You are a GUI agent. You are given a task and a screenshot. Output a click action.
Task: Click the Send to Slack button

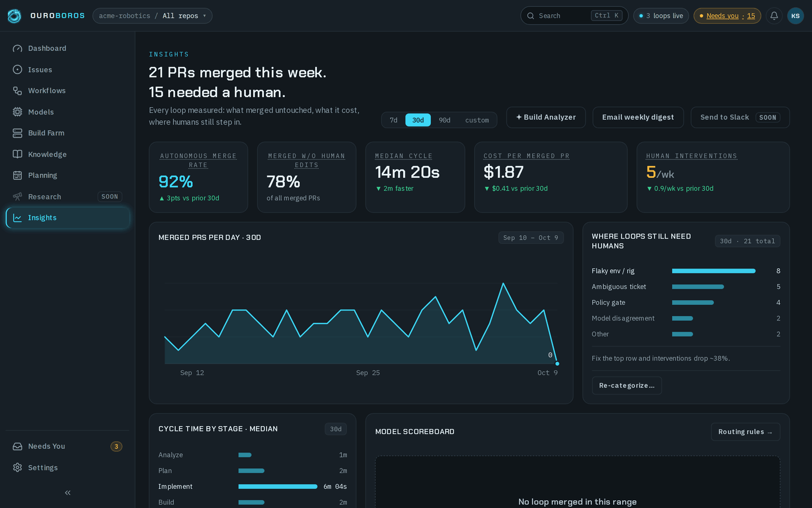point(740,117)
